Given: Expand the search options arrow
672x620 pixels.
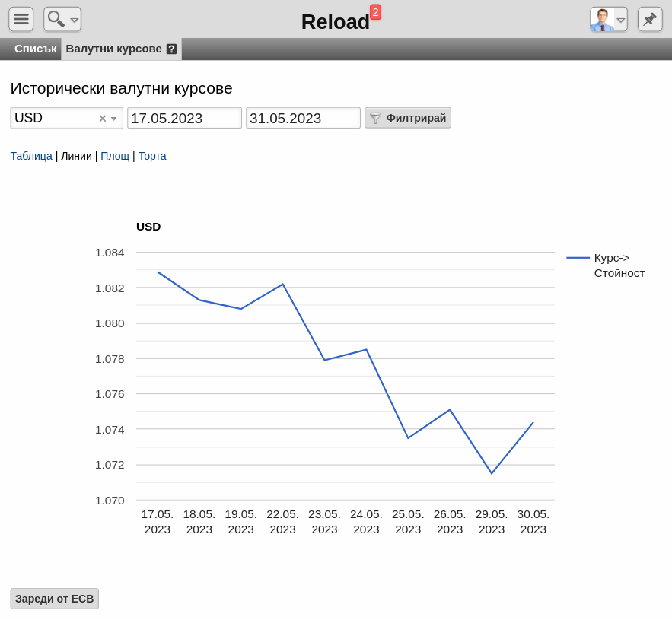Looking at the screenshot, I should (74, 20).
